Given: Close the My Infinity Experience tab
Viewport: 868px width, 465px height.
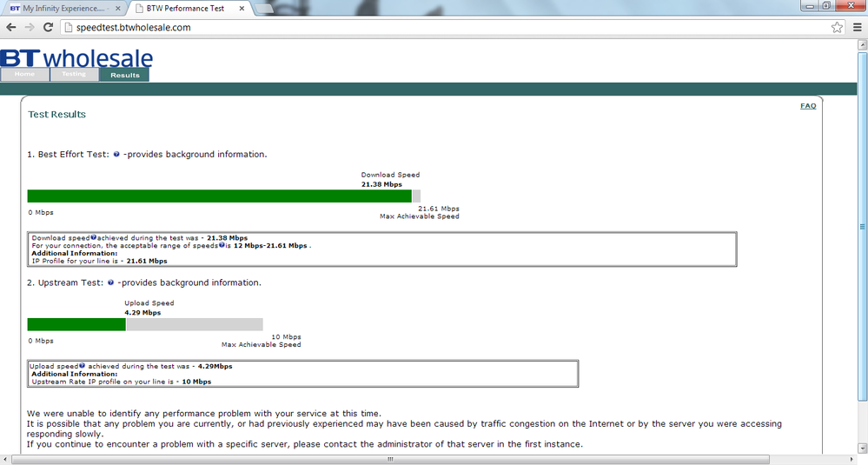Looking at the screenshot, I should point(117,9).
